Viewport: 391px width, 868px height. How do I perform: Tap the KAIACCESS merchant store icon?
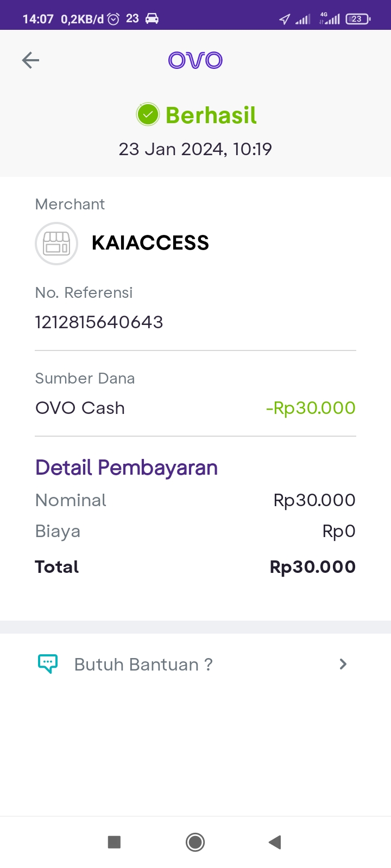tap(56, 244)
